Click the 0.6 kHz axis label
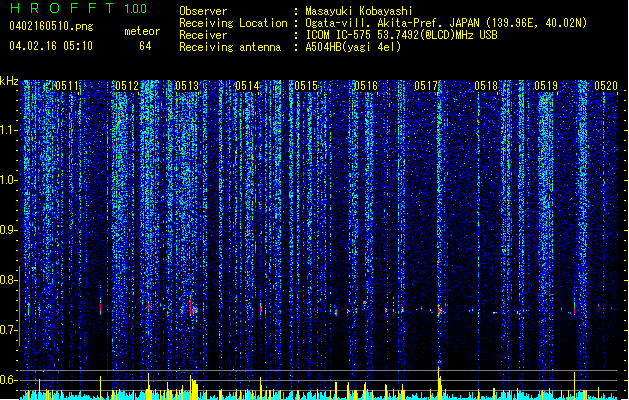This screenshot has height=400, width=629. pyautogui.click(x=8, y=380)
